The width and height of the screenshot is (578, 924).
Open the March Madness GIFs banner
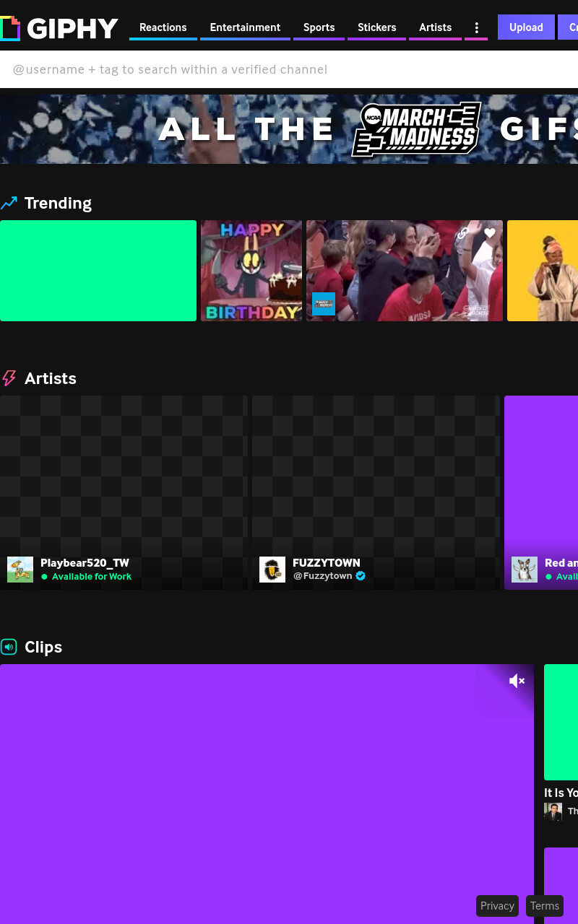[x=289, y=129]
